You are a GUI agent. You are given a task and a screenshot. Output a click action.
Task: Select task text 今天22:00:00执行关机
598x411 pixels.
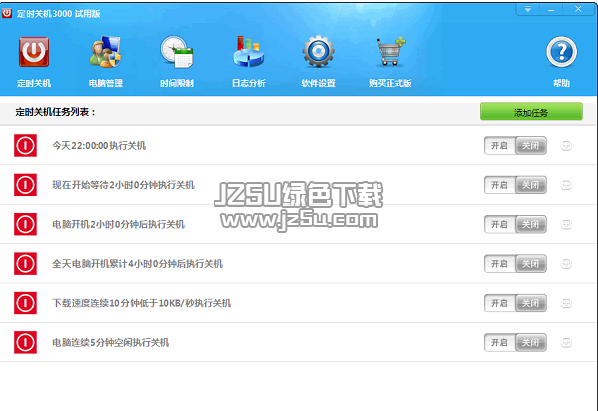(x=99, y=146)
